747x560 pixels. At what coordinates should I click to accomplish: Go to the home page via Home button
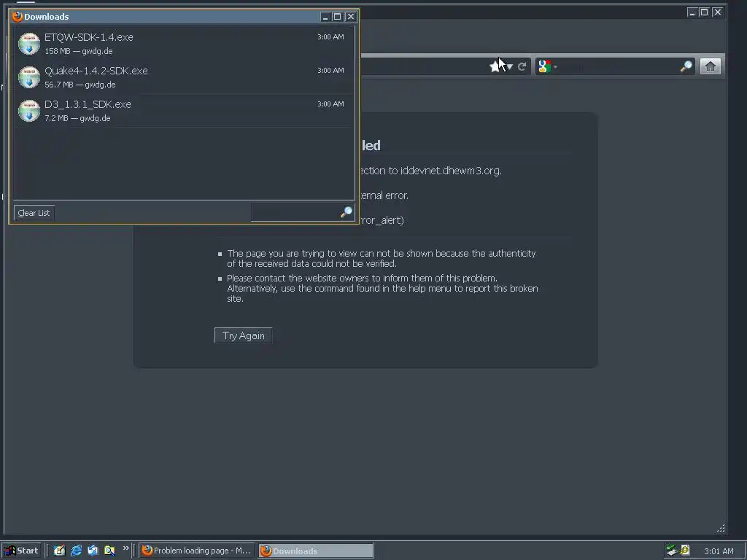point(710,66)
